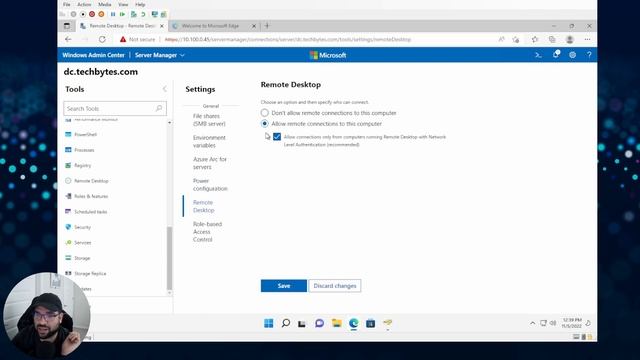This screenshot has width=640, height=360.
Task: Click the VM Pause button in toolbar
Action: click(x=113, y=14)
